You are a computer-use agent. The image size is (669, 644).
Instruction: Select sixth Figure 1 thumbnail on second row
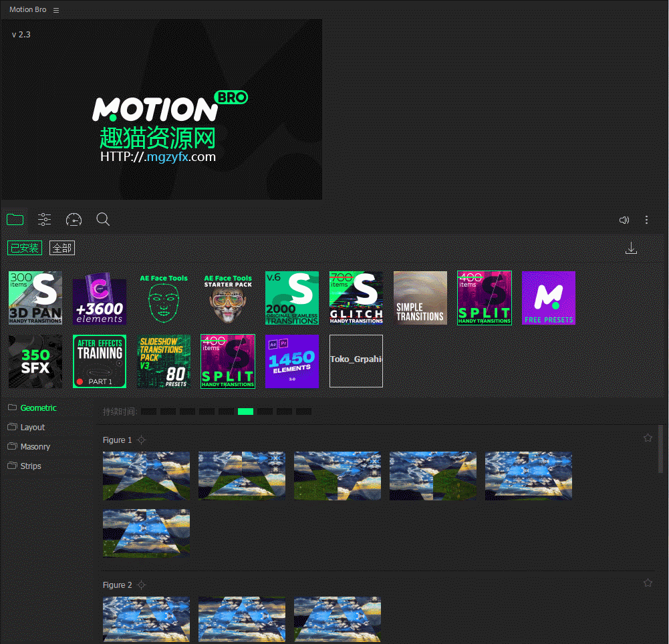pyautogui.click(x=146, y=532)
